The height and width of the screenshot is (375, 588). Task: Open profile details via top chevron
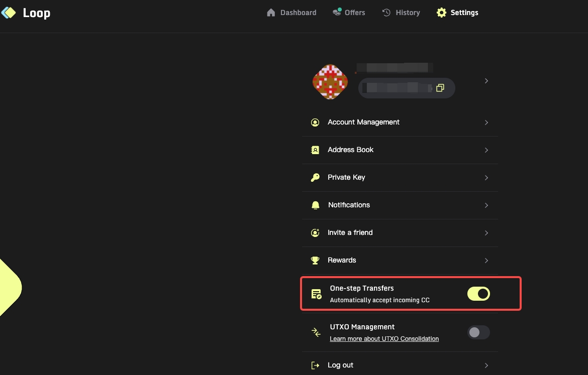486,81
